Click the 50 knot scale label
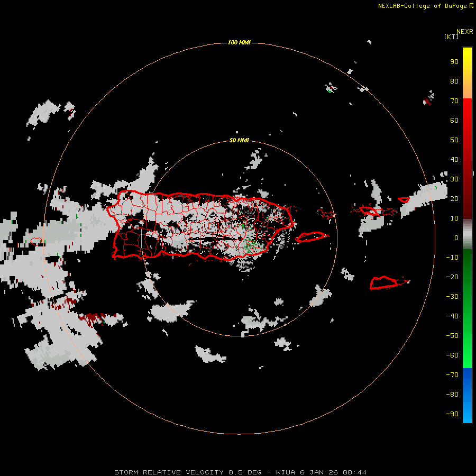This screenshot has width=476, height=476. tap(454, 140)
